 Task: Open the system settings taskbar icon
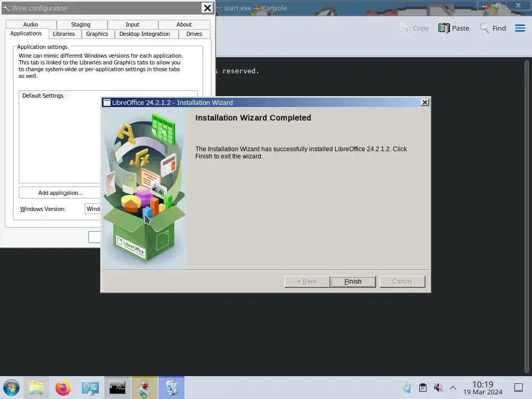coord(90,388)
